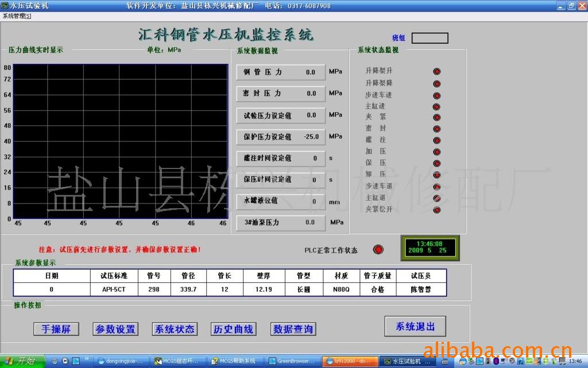The width and height of the screenshot is (588, 368).
Task: Click the 密封 status indicator lamp
Action: coord(437,129)
